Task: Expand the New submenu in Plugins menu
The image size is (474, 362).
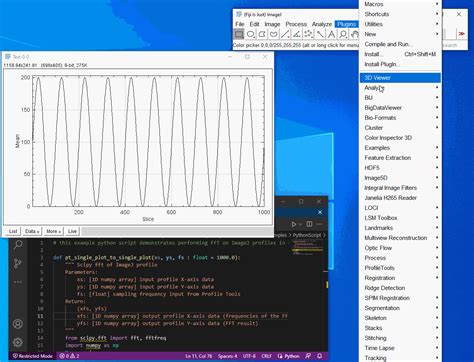Action: (x=400, y=34)
